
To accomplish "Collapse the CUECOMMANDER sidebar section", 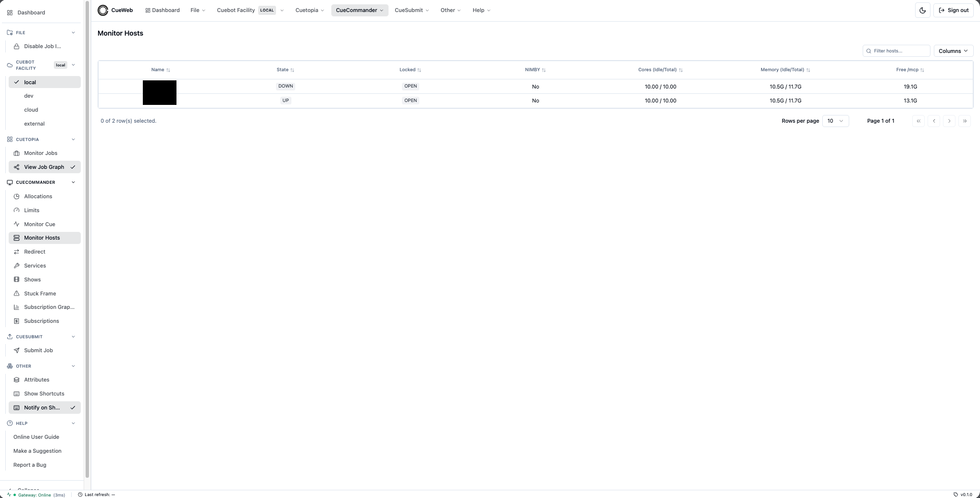I will tap(73, 182).
